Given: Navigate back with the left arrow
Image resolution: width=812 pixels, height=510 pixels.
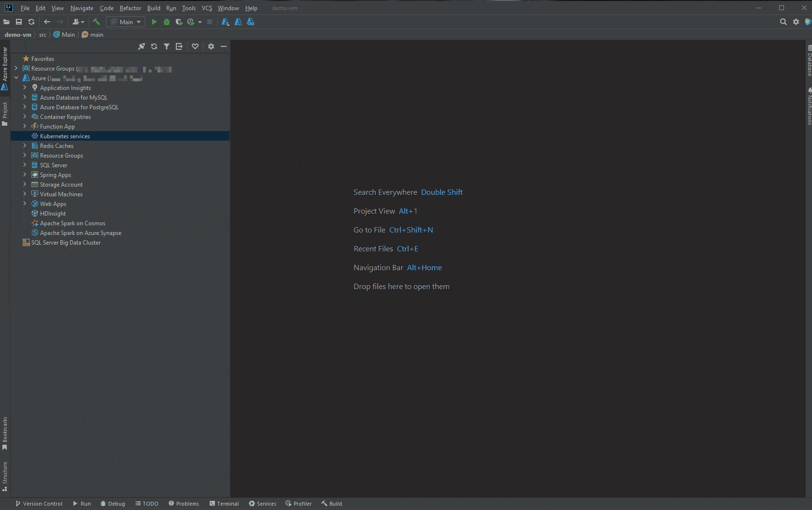Looking at the screenshot, I should coord(47,22).
